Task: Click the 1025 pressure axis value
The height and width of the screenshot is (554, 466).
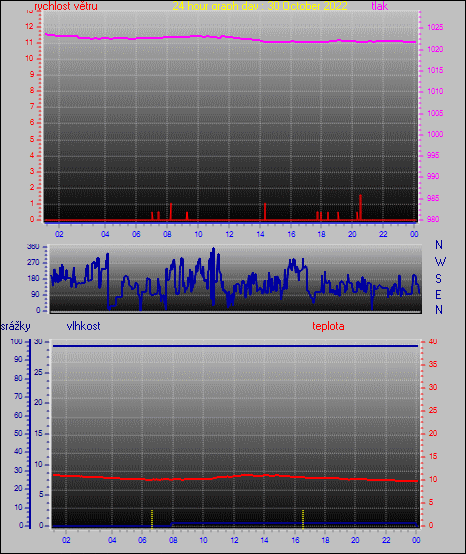Action: click(x=435, y=28)
